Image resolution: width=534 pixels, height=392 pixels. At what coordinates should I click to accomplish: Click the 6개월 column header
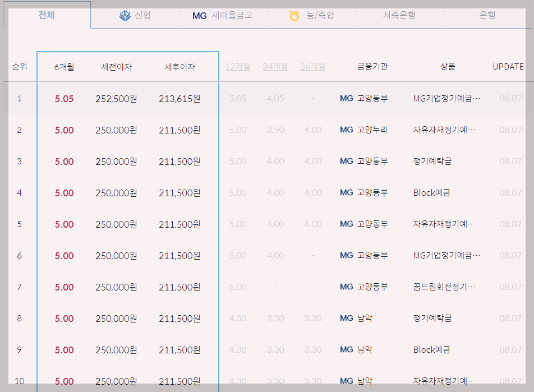[x=64, y=67]
